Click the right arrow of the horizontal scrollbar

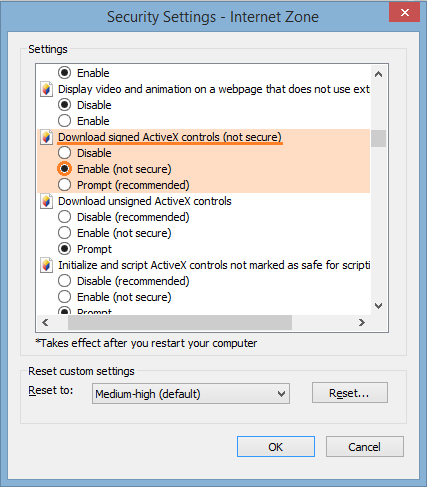pos(362,323)
